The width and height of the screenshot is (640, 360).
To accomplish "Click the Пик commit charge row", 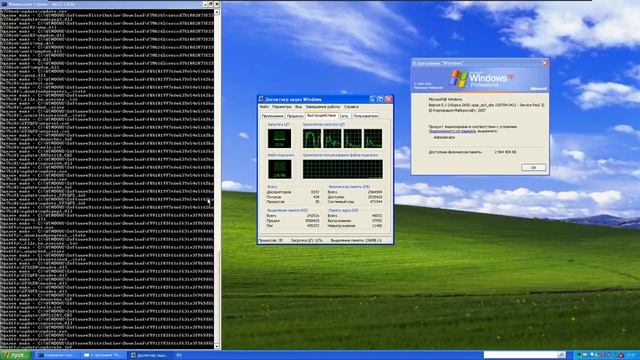I will point(293,225).
